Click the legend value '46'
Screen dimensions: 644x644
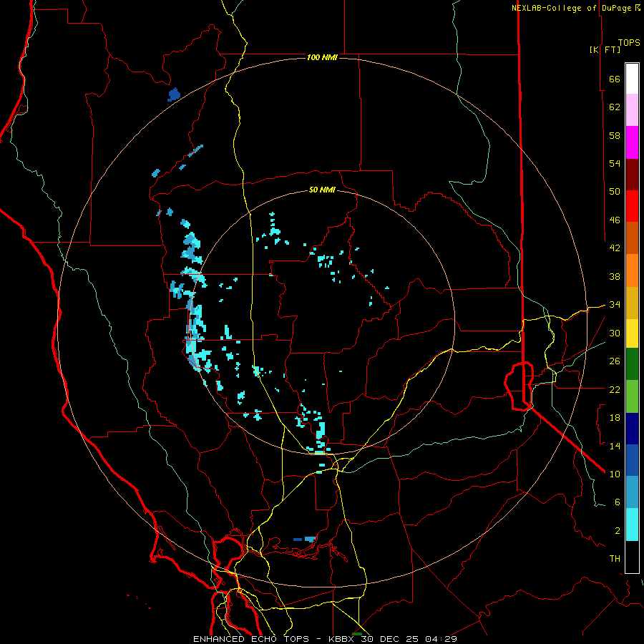[x=615, y=220]
